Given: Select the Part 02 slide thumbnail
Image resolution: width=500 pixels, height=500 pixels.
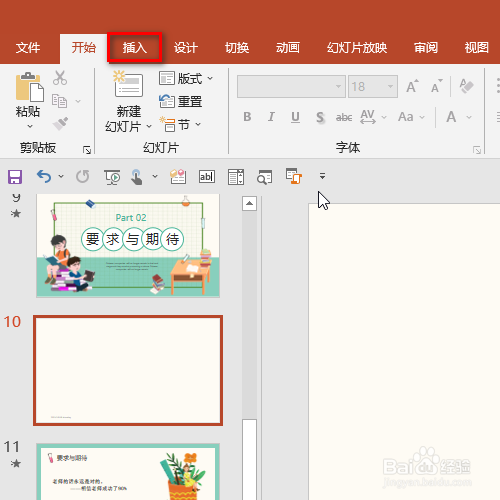Looking at the screenshot, I should (x=128, y=246).
